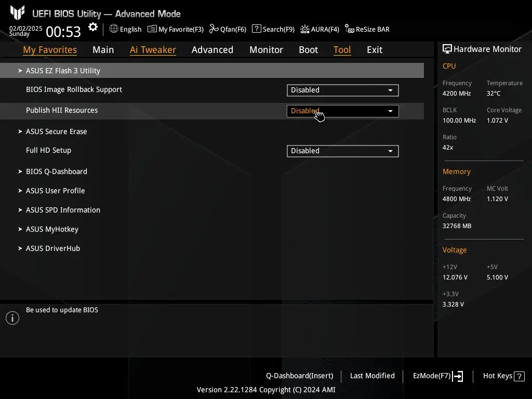Expand ASUS SPD Information arrow
Image resolution: width=532 pixels, height=399 pixels.
click(x=20, y=210)
